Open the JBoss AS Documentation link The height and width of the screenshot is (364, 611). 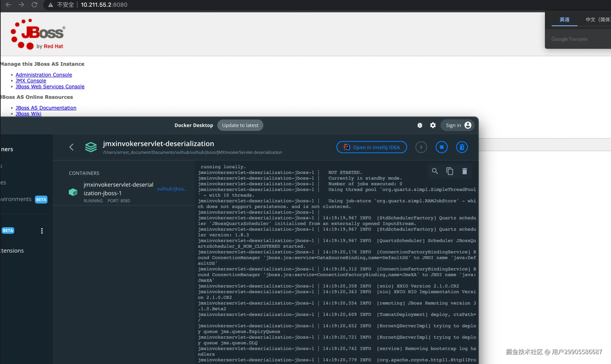point(46,108)
